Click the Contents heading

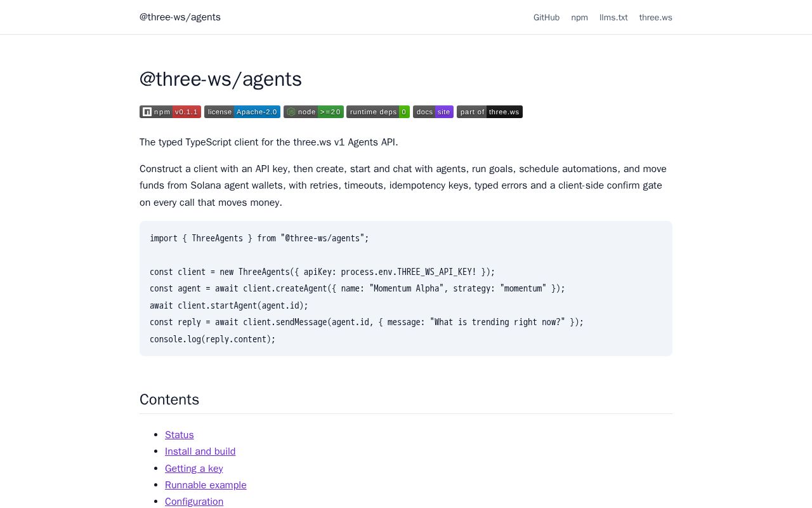click(x=169, y=399)
